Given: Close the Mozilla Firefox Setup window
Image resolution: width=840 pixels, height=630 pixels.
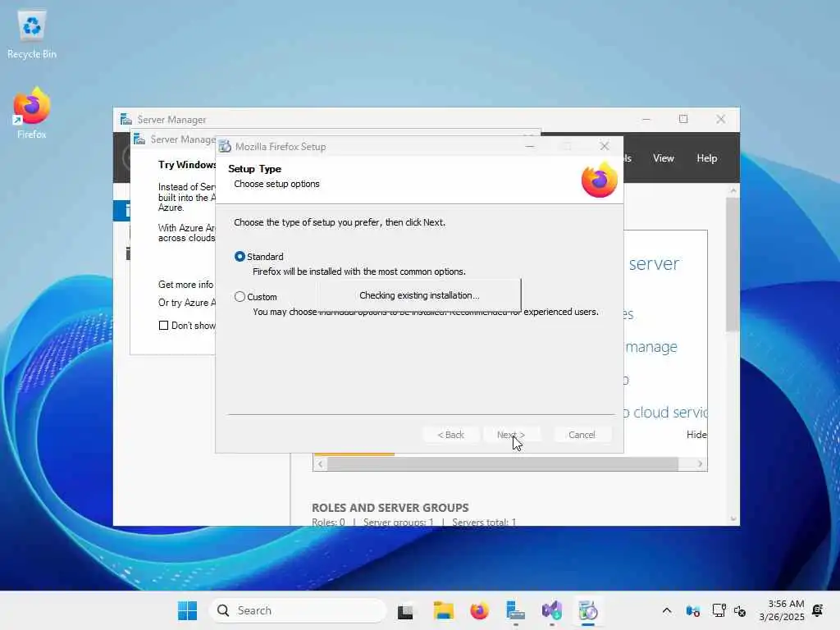Looking at the screenshot, I should [x=605, y=146].
